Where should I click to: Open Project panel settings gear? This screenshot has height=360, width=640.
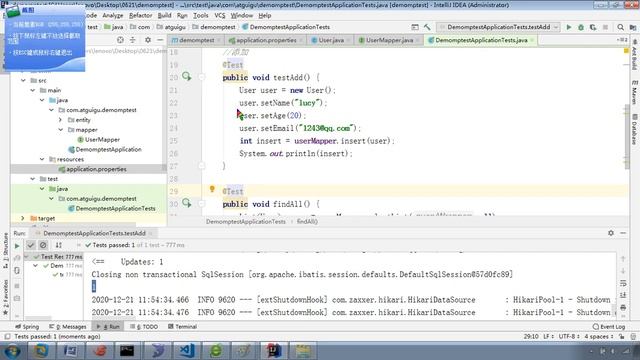[148, 40]
